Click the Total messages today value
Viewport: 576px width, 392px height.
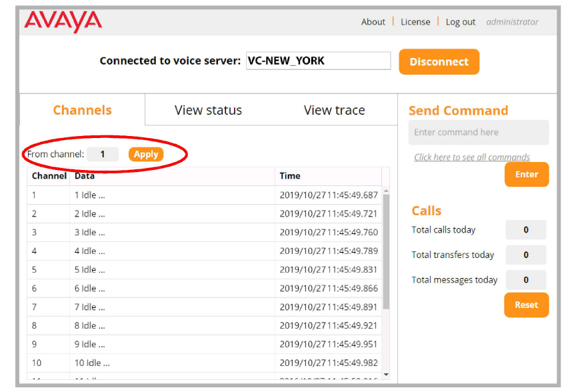pos(526,280)
